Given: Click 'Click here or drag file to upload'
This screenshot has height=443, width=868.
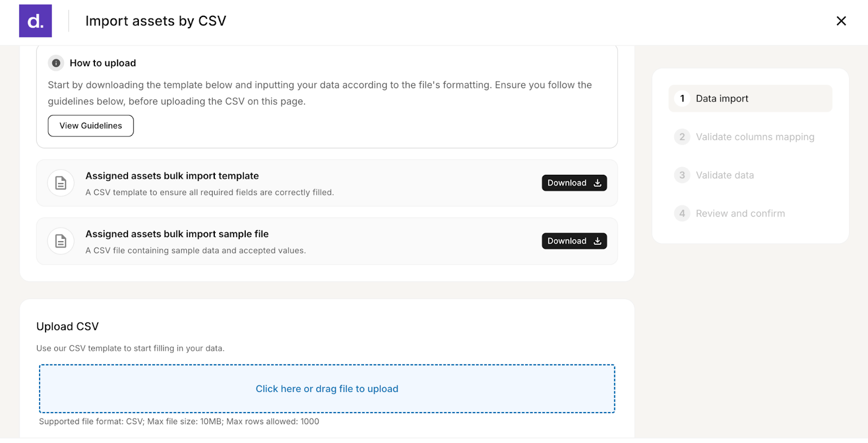Looking at the screenshot, I should (327, 389).
